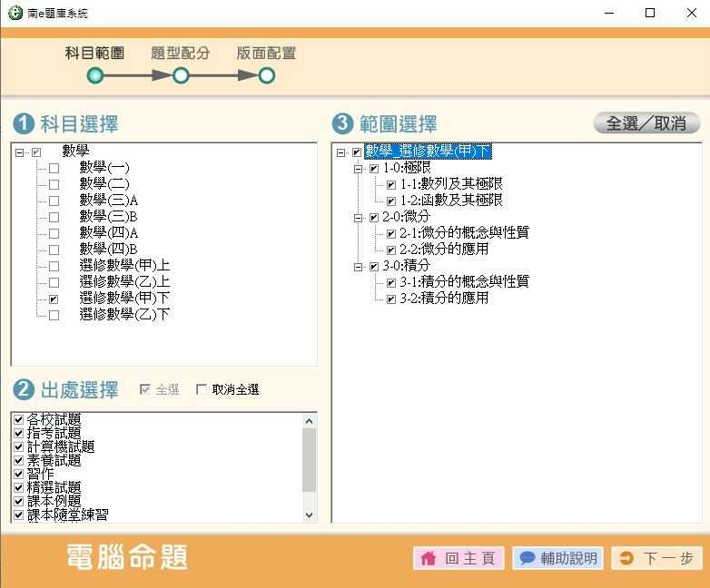Open the 題型配分 step label
Viewport: 710px width, 588px height.
tap(180, 53)
